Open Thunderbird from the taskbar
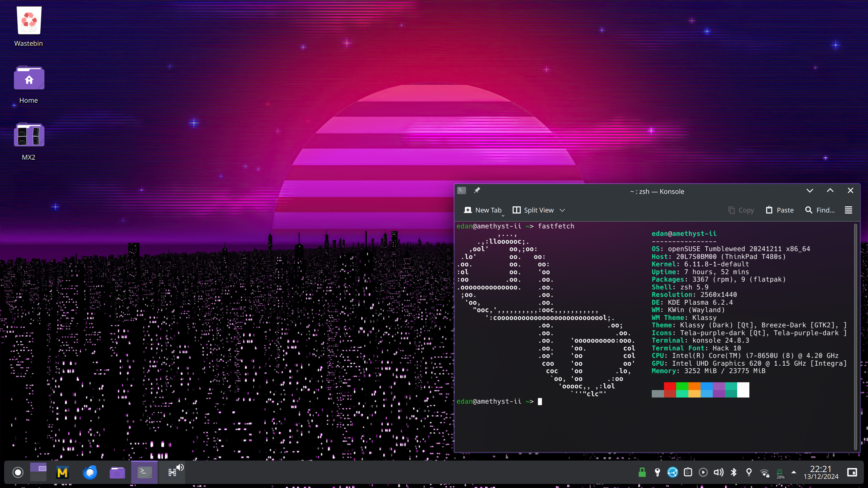Image resolution: width=868 pixels, height=488 pixels. [x=90, y=472]
